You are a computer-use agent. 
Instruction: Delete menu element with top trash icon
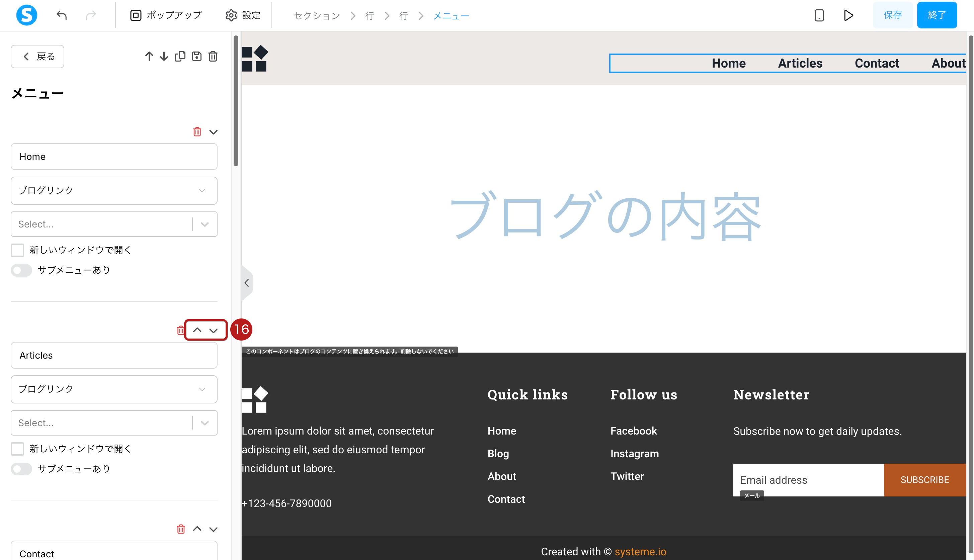point(213,57)
